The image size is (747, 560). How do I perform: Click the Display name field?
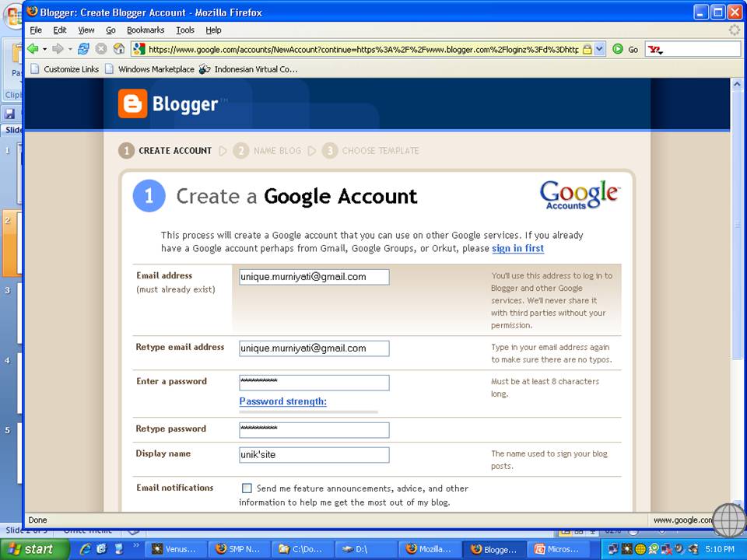tap(314, 455)
